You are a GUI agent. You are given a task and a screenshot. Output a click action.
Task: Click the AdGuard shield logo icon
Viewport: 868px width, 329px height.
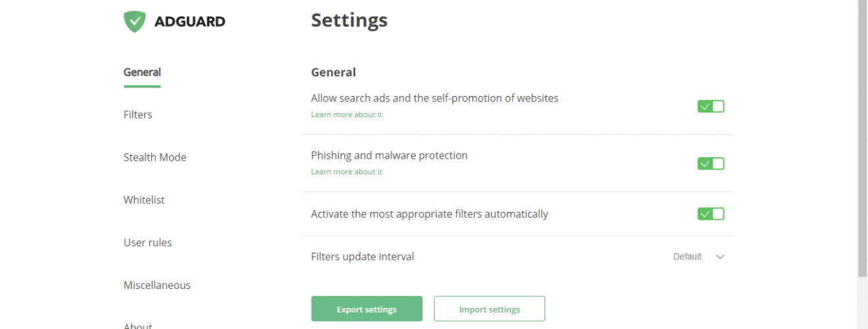(134, 22)
